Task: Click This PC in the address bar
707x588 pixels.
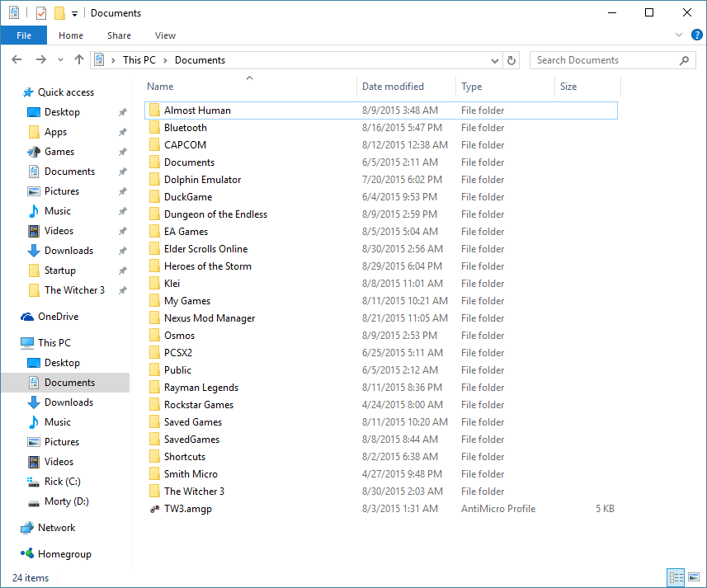Action: click(x=139, y=60)
